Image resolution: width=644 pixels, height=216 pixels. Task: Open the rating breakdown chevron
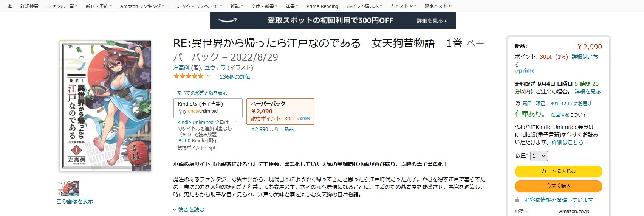[209, 76]
